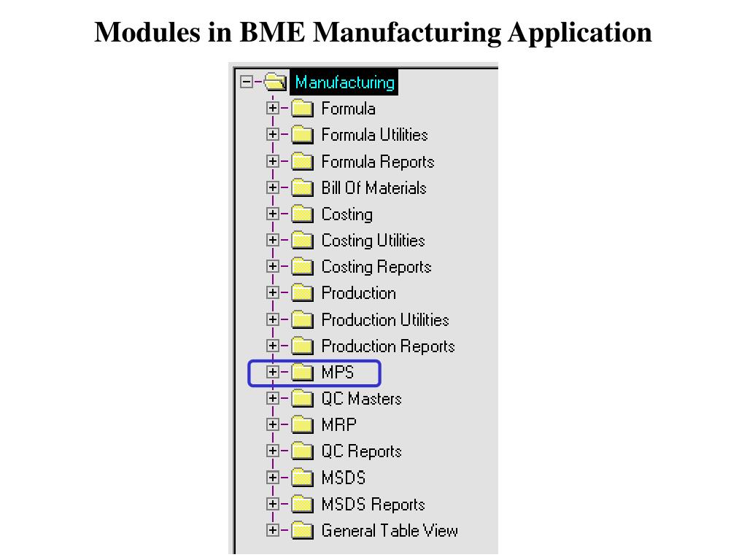747x560 pixels.
Task: Click the MPS folder icon
Action: pos(302,372)
